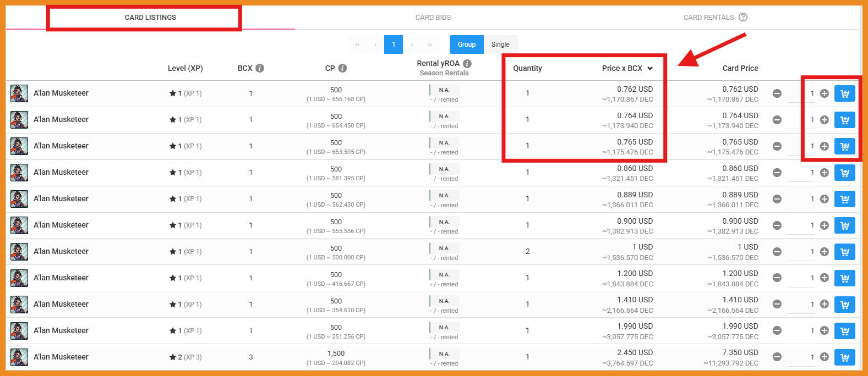The width and height of the screenshot is (868, 376).
Task: Jump to the last page of listings
Action: tap(430, 45)
